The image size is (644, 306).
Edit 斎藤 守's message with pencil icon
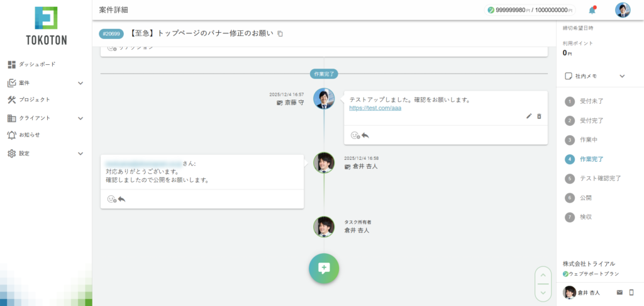(529, 116)
